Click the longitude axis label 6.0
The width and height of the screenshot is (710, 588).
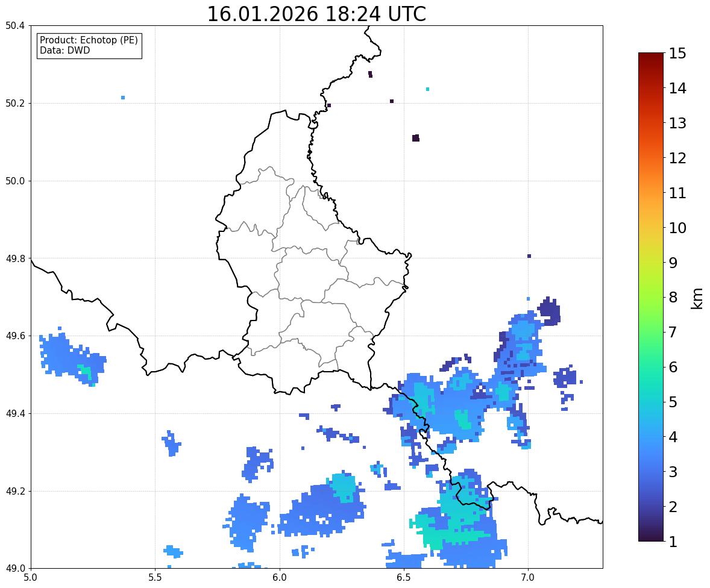280,578
